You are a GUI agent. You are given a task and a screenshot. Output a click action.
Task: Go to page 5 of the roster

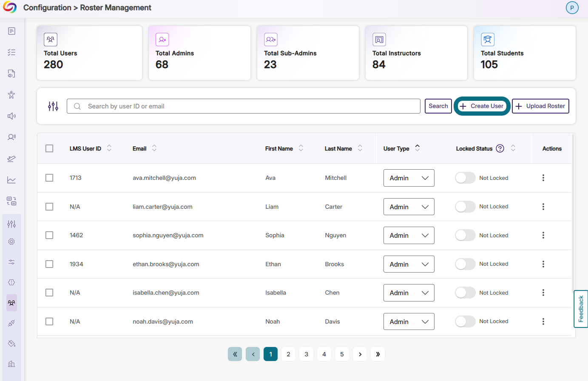click(342, 354)
